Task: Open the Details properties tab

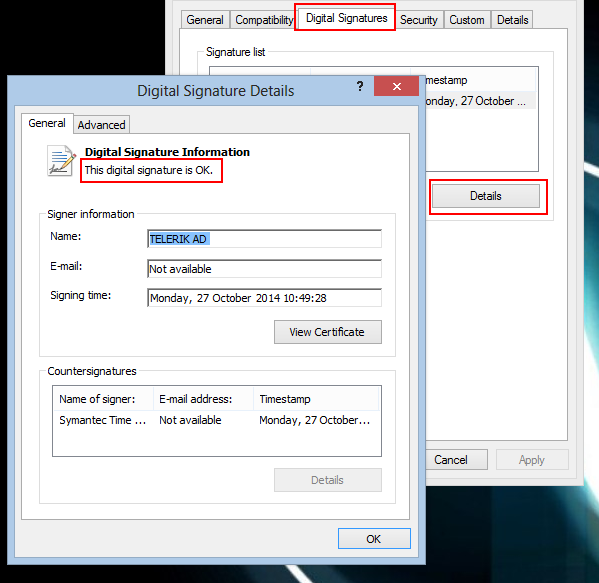Action: (x=512, y=20)
